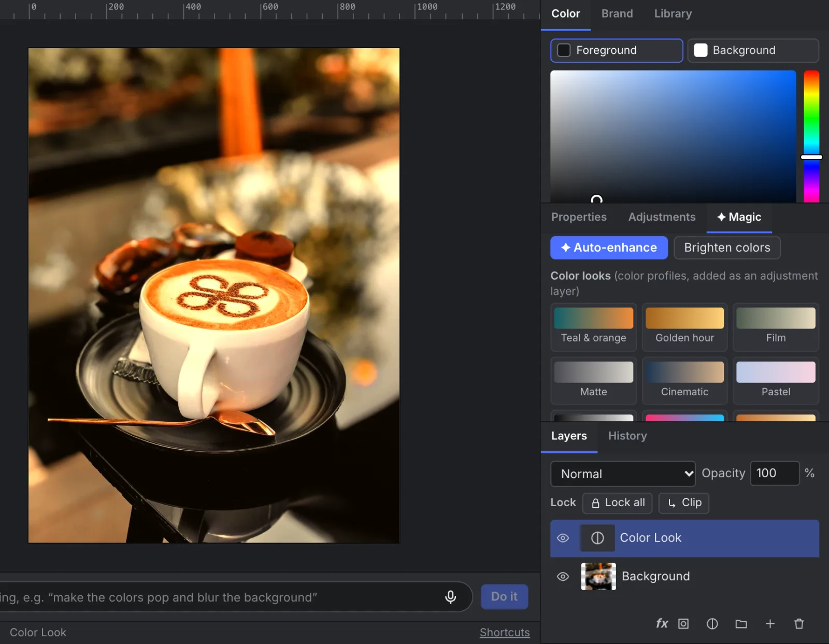Apply the Matte color look

click(x=593, y=381)
